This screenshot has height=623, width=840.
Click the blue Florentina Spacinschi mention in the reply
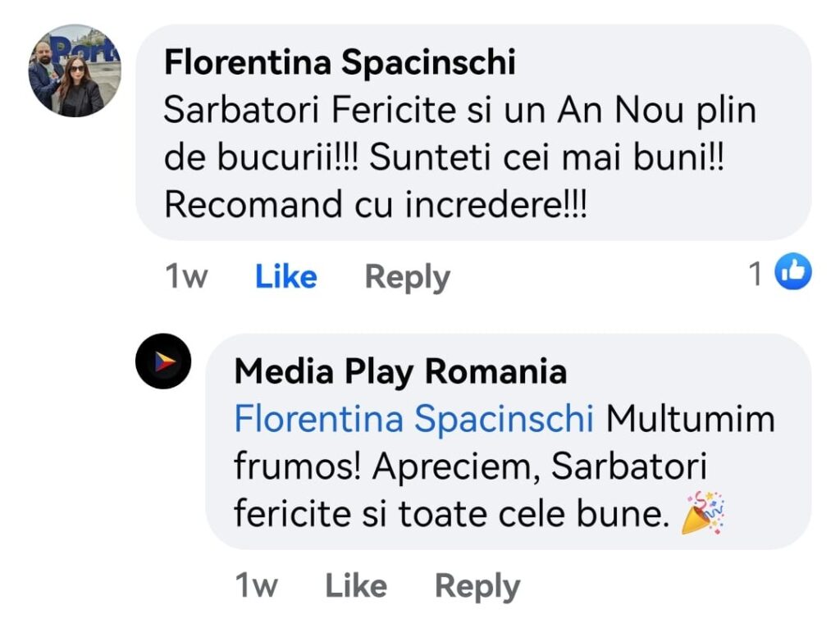point(413,419)
